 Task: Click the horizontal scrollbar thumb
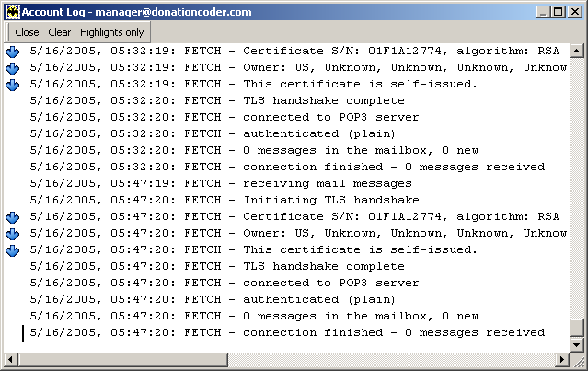tap(122, 359)
